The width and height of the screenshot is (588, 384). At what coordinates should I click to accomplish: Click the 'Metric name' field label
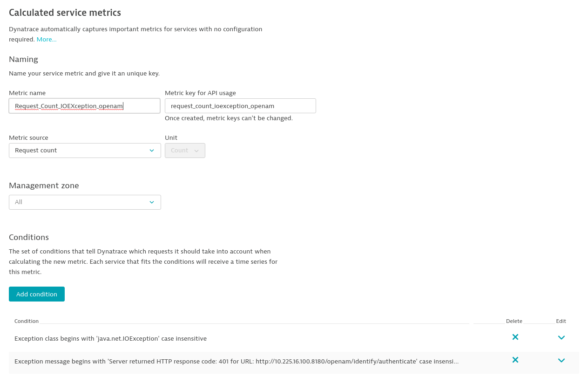pos(27,93)
